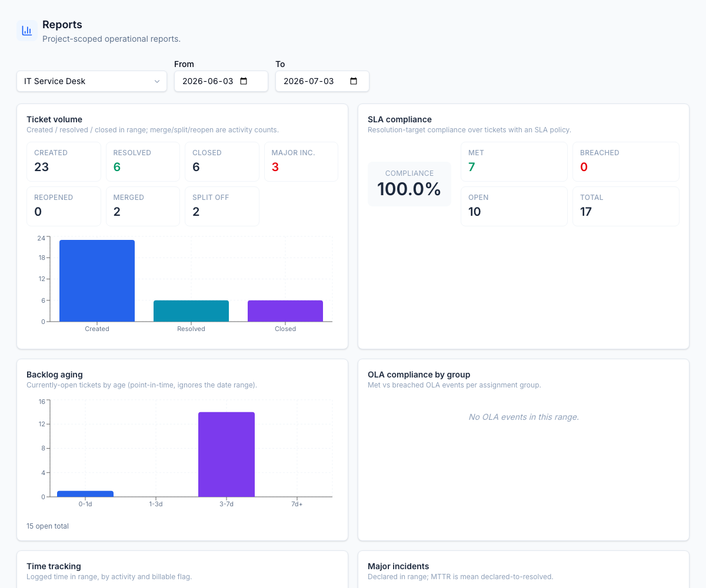Click the Reports bar-chart icon

tap(27, 31)
